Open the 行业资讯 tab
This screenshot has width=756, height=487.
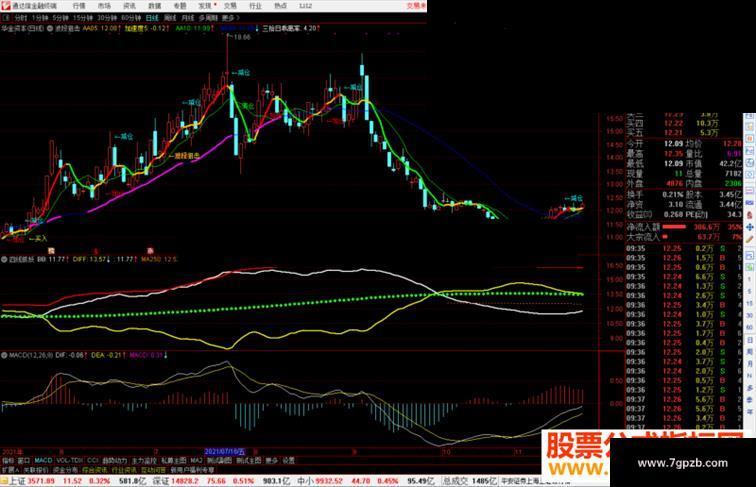(x=124, y=470)
